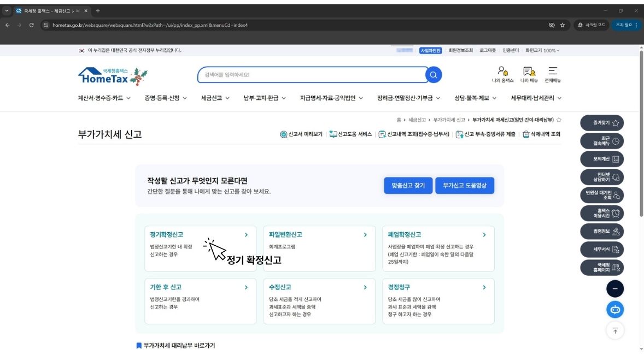Click the HomeTax logo

(113, 76)
